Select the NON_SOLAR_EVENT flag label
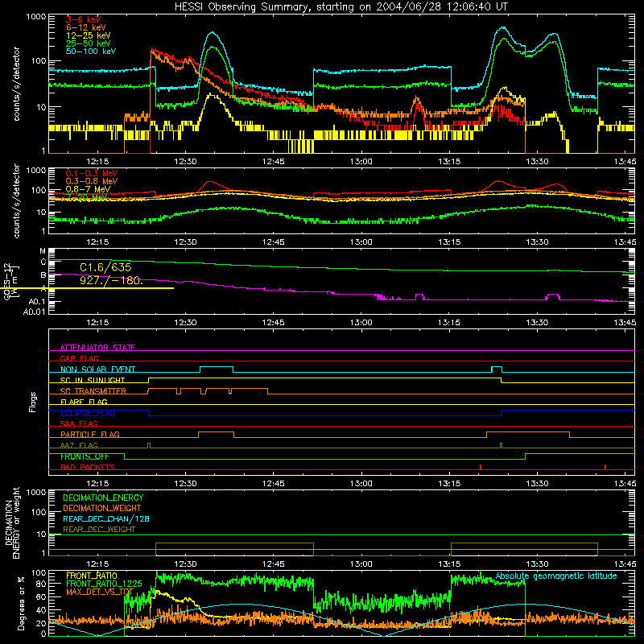This screenshot has height=644, width=644. pyautogui.click(x=97, y=369)
